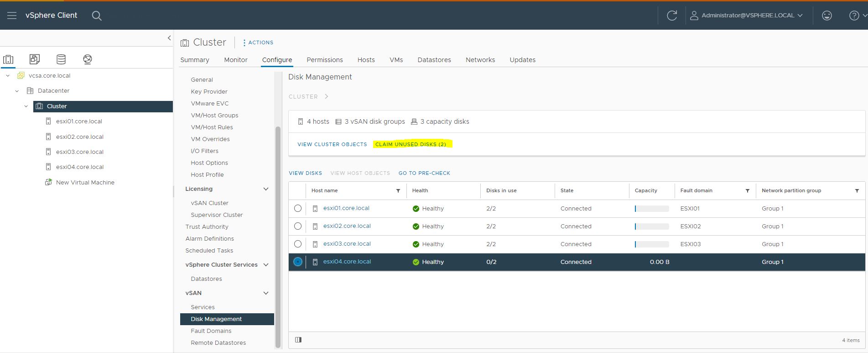The height and width of the screenshot is (353, 868).
Task: Open the Datastores tab
Action: [434, 60]
